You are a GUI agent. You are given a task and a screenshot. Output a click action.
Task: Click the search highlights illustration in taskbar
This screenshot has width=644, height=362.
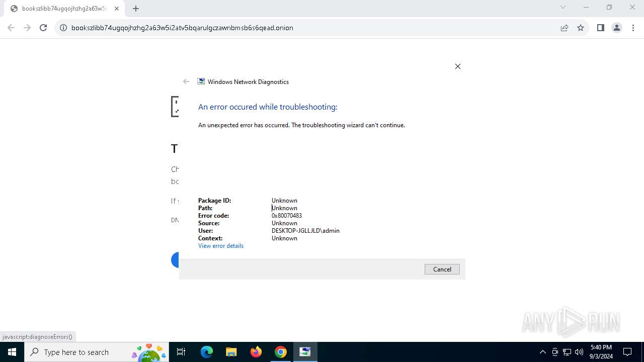coord(149,352)
